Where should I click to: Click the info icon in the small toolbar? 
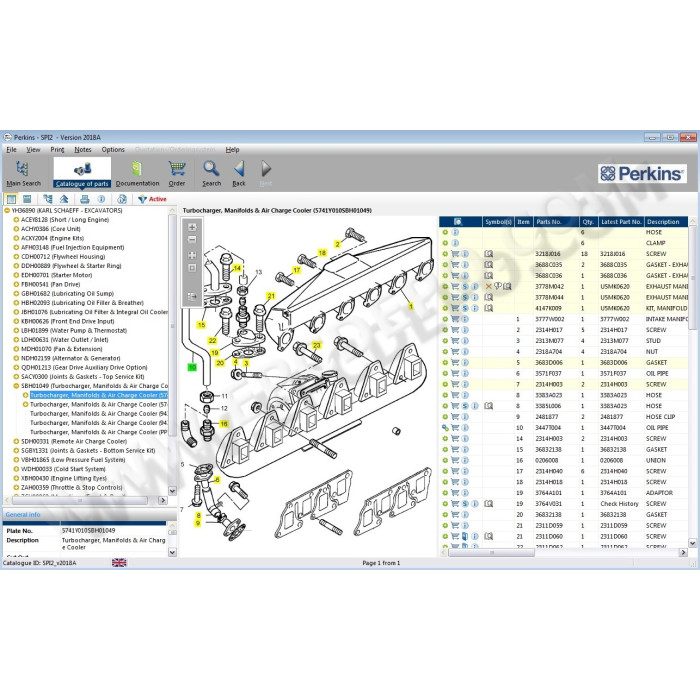tap(101, 199)
